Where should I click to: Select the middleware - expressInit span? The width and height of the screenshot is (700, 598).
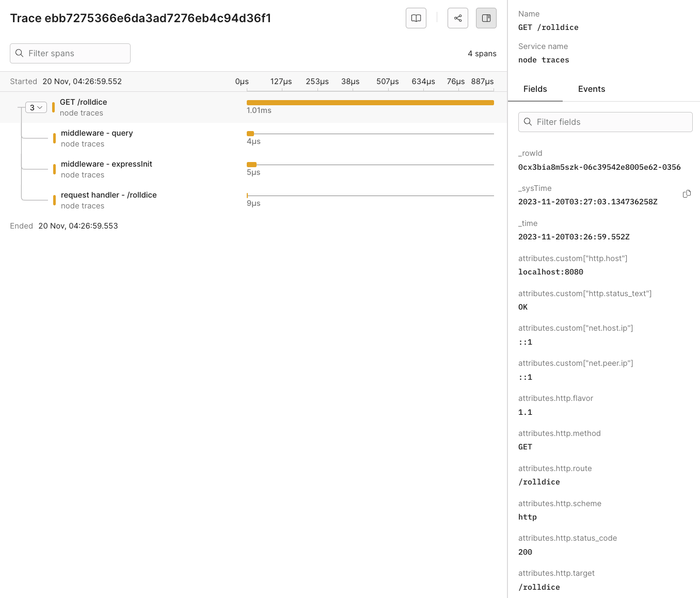pyautogui.click(x=106, y=164)
